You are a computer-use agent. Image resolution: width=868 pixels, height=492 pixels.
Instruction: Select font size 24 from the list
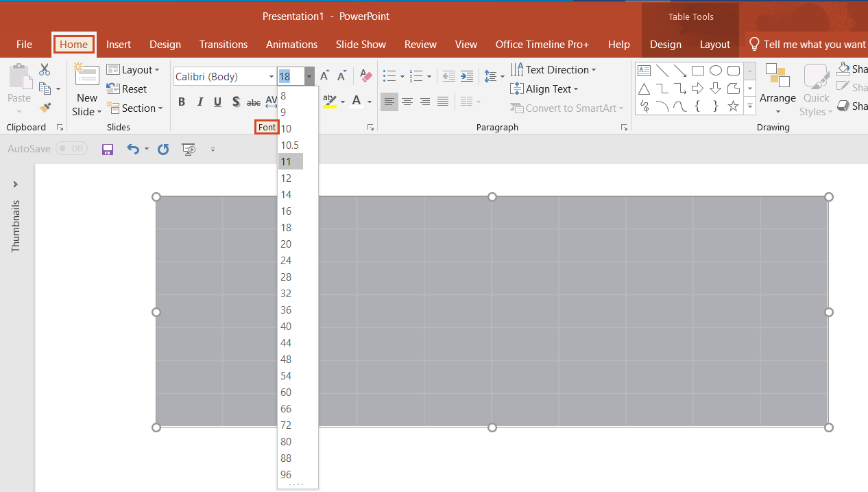pos(286,260)
